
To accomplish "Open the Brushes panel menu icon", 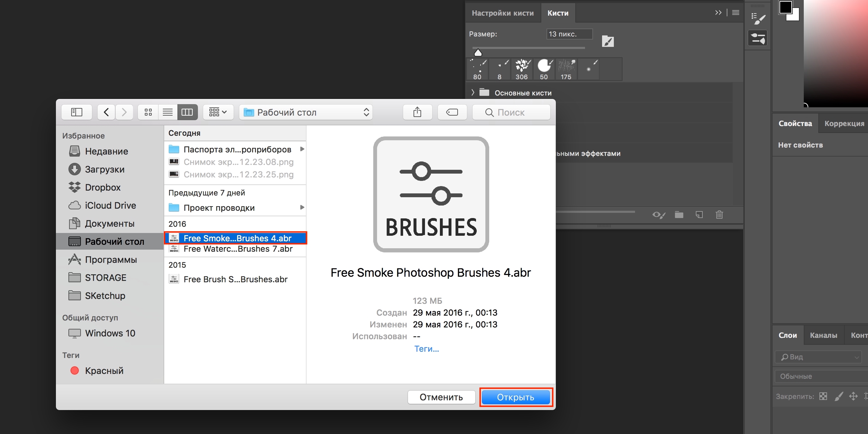I will coord(735,13).
